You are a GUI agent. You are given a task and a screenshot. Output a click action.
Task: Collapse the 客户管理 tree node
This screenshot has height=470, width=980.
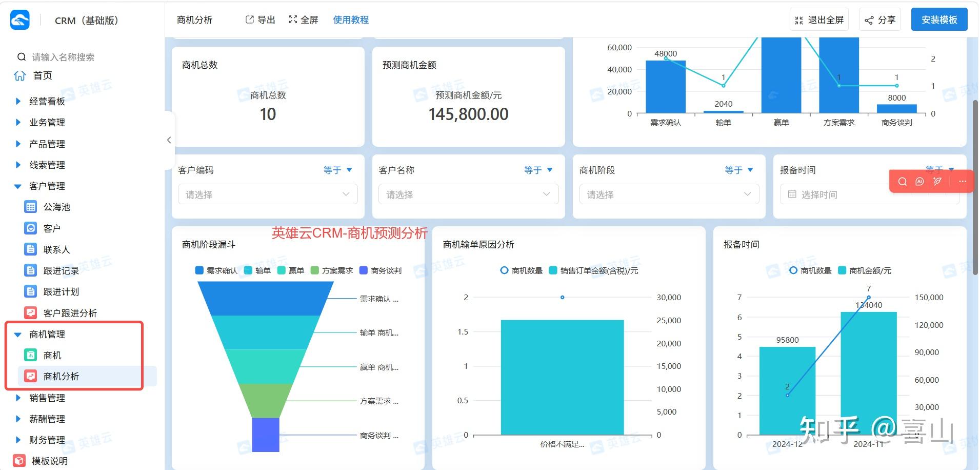click(x=18, y=186)
